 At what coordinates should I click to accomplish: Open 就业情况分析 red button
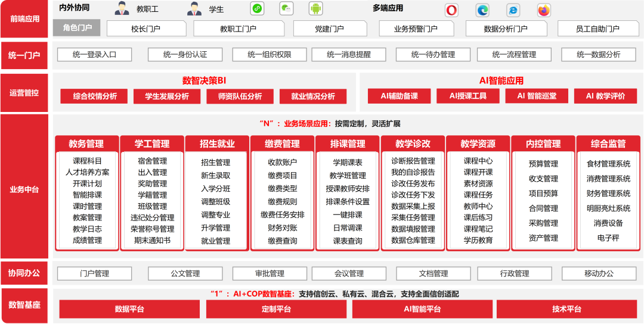click(x=313, y=96)
